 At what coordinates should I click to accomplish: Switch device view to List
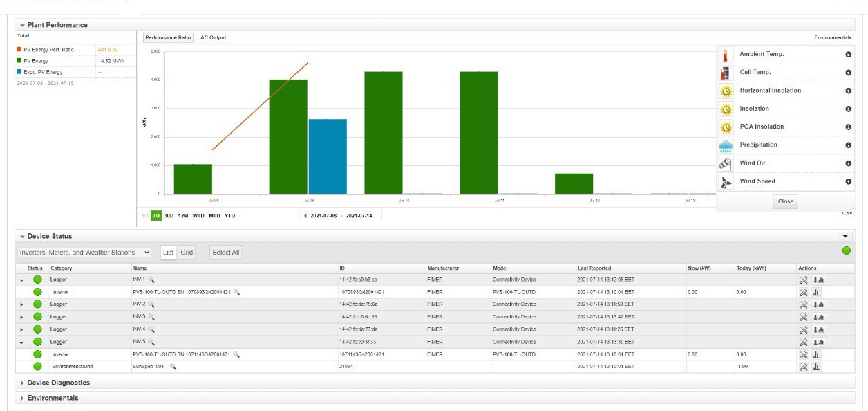pyautogui.click(x=169, y=253)
